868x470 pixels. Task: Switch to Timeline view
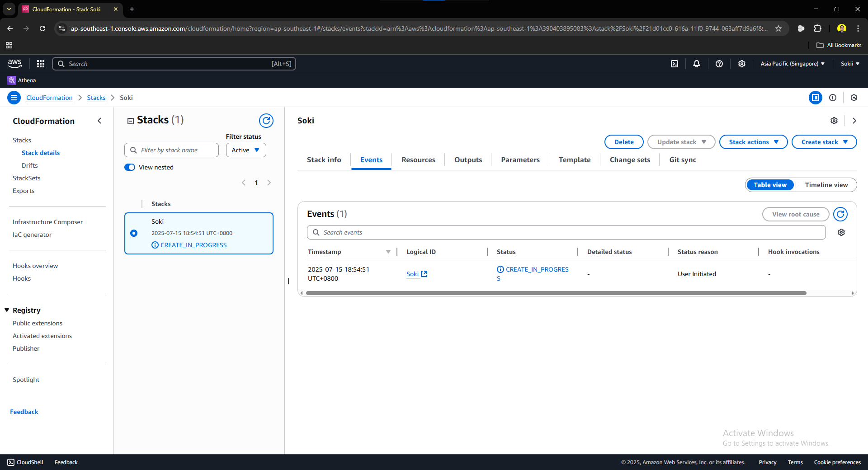(826, 185)
